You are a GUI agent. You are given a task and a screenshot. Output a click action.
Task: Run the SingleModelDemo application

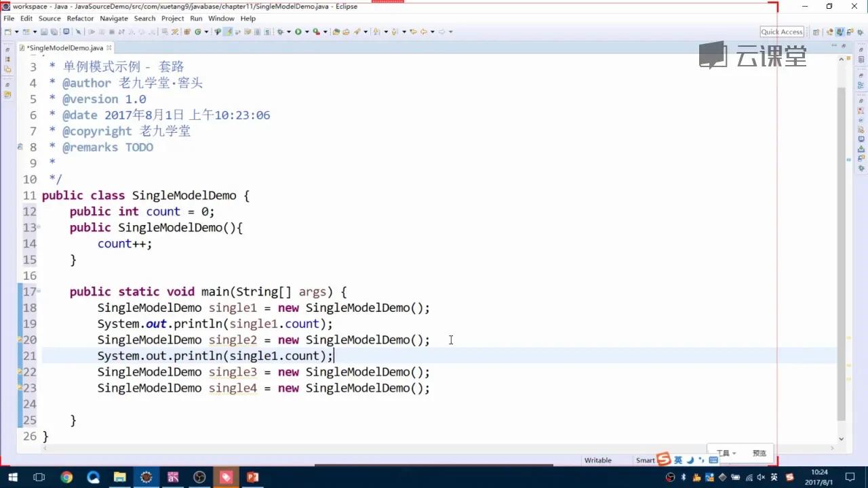[298, 31]
